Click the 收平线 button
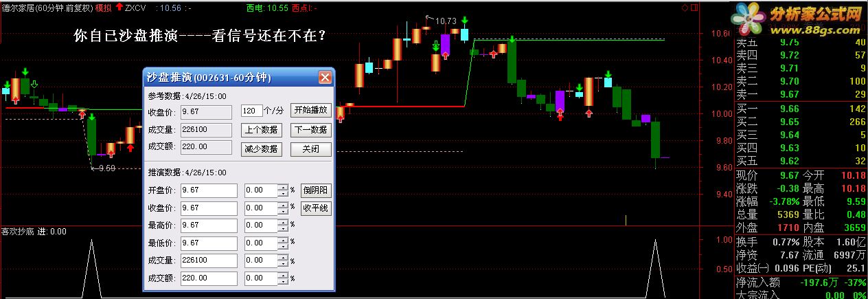This screenshot has width=868, height=299. (x=316, y=208)
